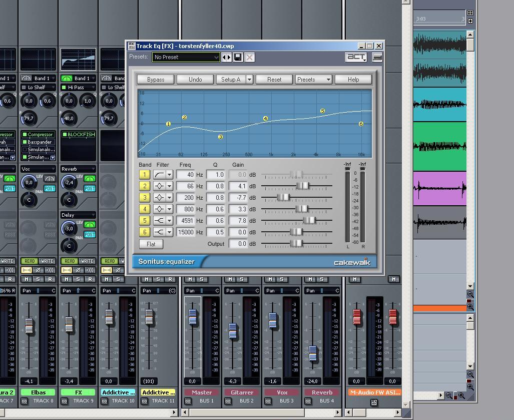Toggle Hi Pass band enable on FX strip
The width and height of the screenshot is (514, 420).
click(64, 87)
